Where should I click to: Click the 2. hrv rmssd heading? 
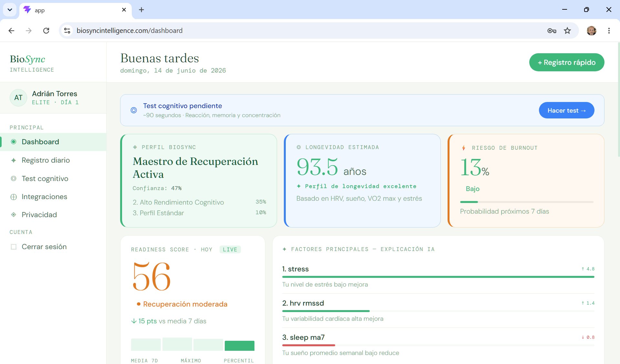tap(303, 303)
